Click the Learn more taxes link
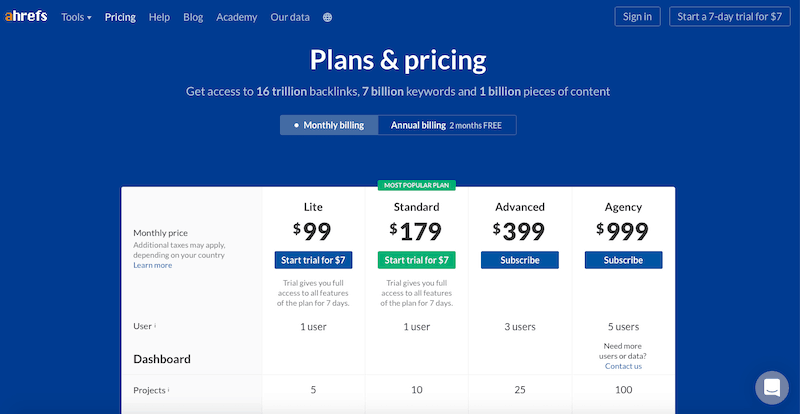The width and height of the screenshot is (800, 414). coord(152,265)
